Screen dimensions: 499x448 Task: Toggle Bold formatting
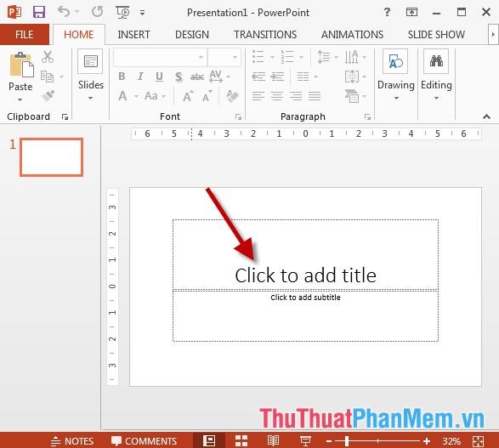point(122,77)
